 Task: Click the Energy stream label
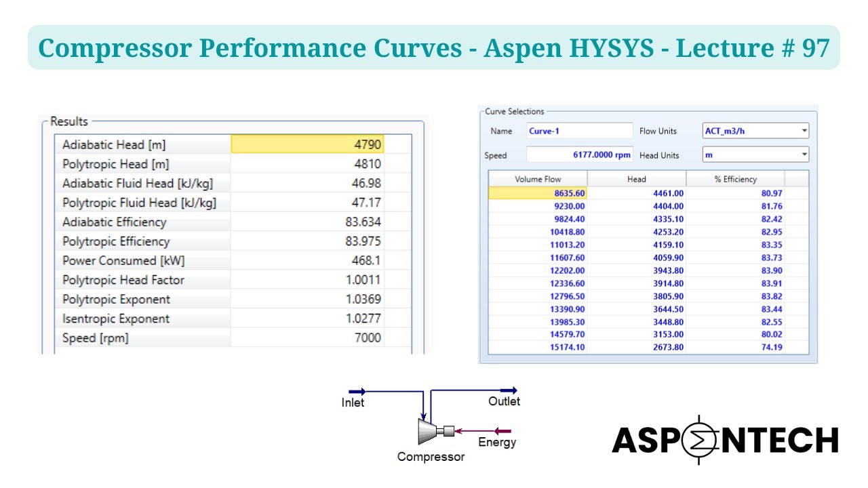point(497,443)
